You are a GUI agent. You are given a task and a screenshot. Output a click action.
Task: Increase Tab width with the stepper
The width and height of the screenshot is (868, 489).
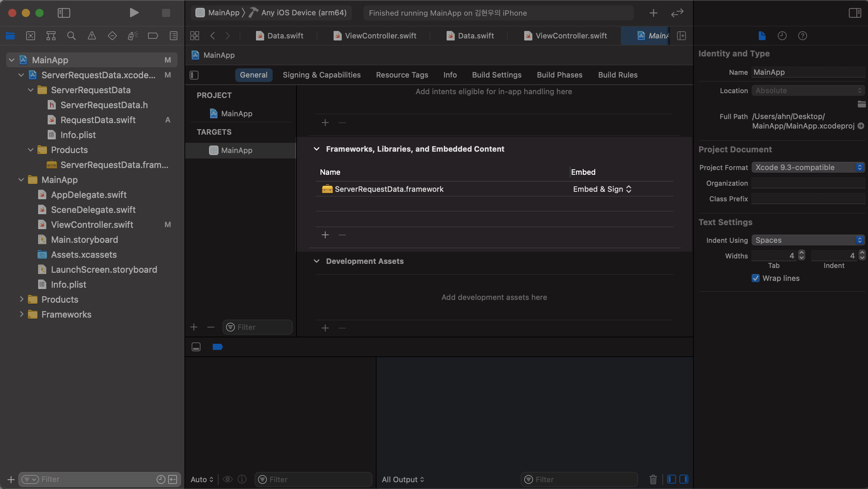click(802, 253)
